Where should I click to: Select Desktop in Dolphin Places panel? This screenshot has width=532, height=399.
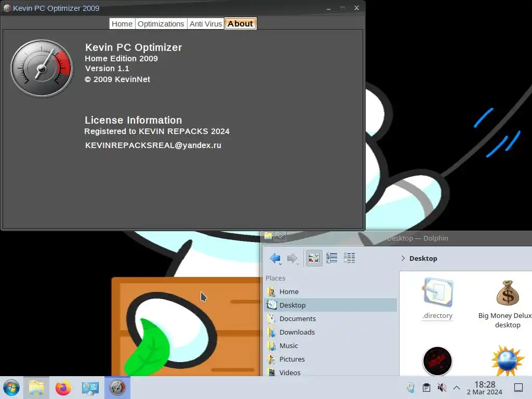coord(330,305)
